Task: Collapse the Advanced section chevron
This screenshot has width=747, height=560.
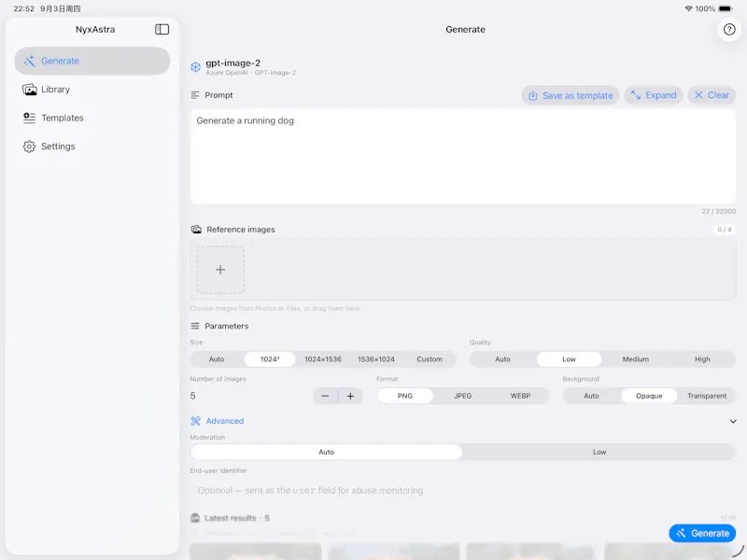Action: pyautogui.click(x=733, y=422)
